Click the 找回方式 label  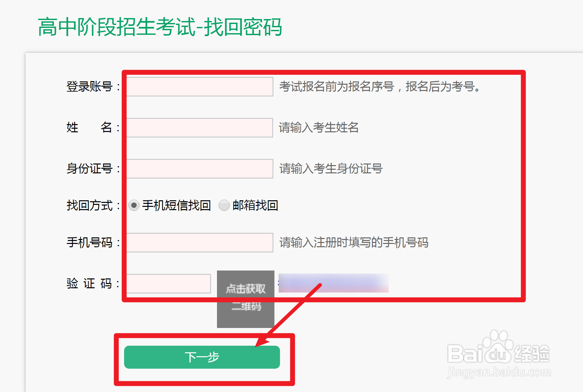(x=90, y=206)
